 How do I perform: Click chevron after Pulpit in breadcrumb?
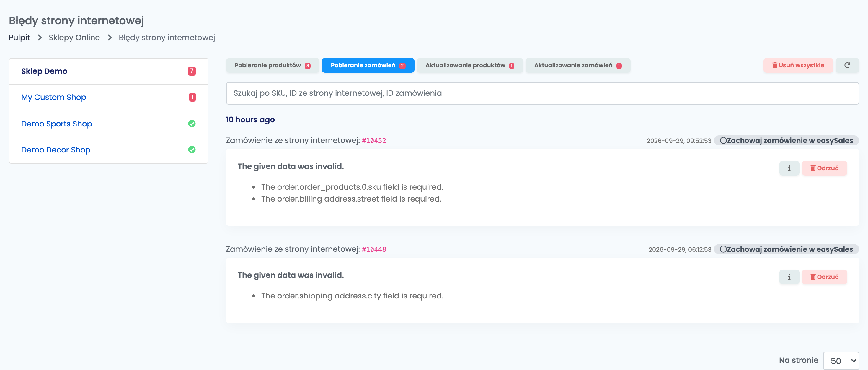click(x=40, y=38)
